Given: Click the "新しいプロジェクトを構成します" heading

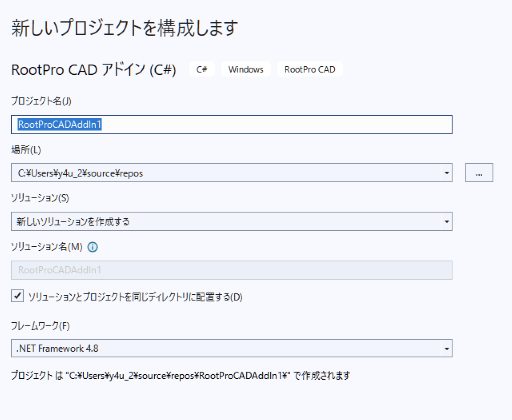Looking at the screenshot, I should pyautogui.click(x=125, y=28).
